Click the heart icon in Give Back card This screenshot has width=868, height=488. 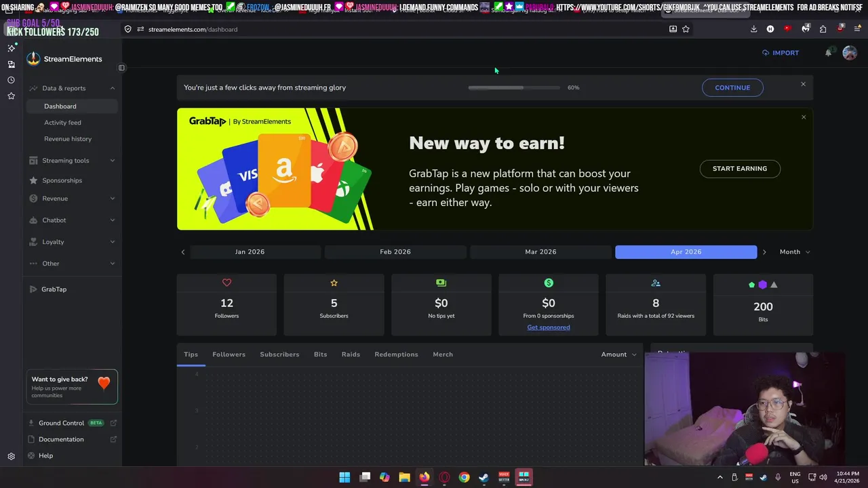(104, 384)
